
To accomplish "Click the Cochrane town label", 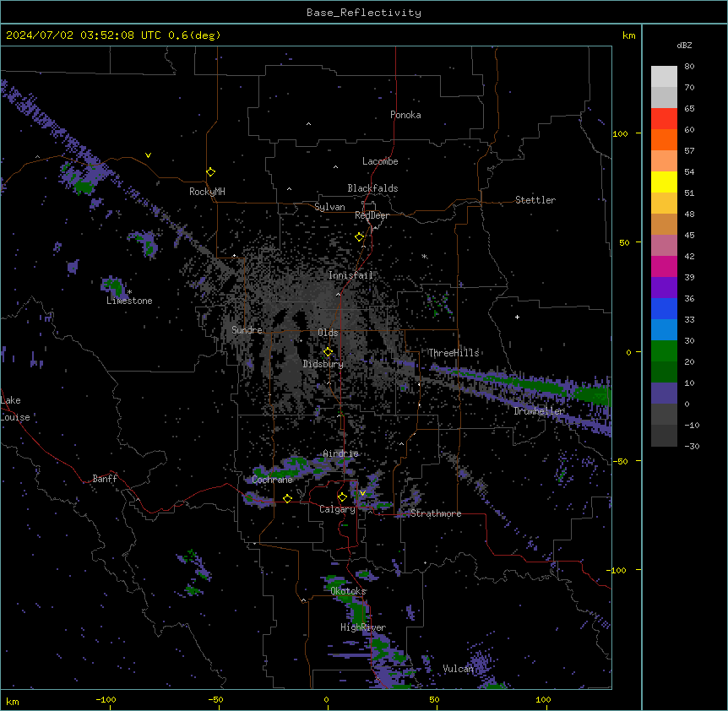I will coord(272,480).
